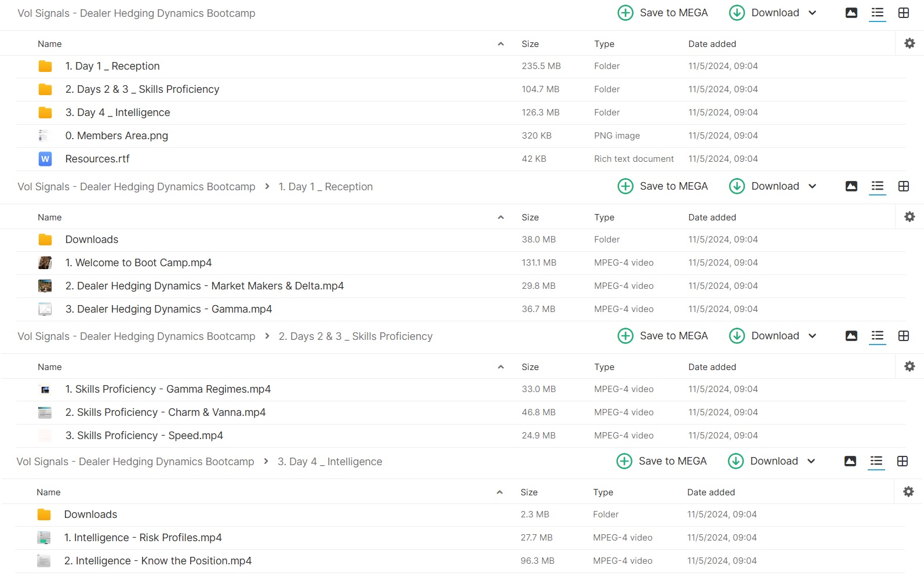Toggle Name sort arrow in Skills Proficiency listing

[x=500, y=367]
